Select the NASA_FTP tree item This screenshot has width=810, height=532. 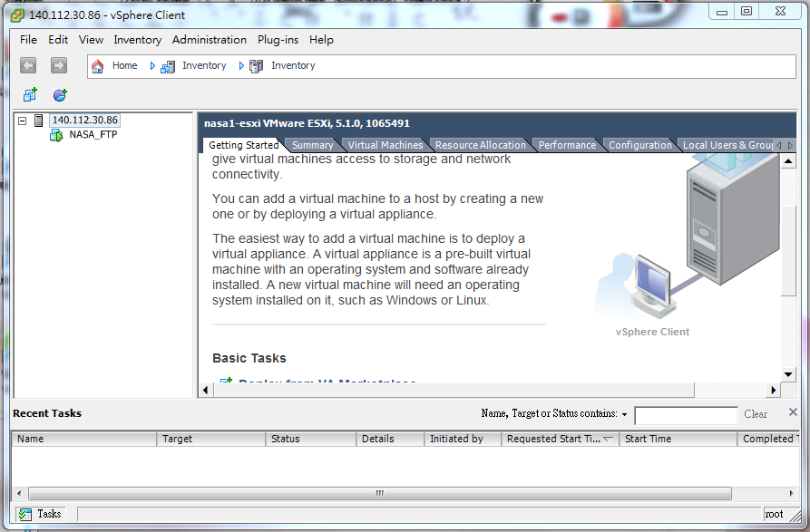point(93,135)
